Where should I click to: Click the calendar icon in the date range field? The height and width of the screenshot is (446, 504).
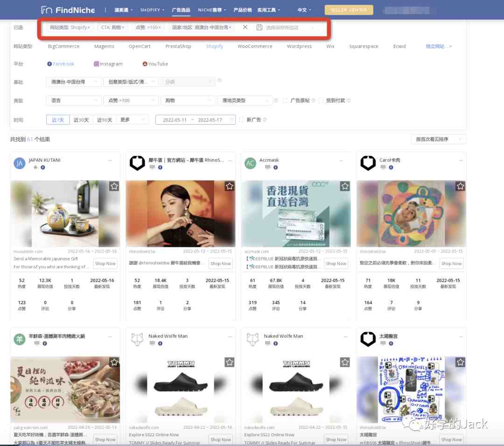click(231, 120)
